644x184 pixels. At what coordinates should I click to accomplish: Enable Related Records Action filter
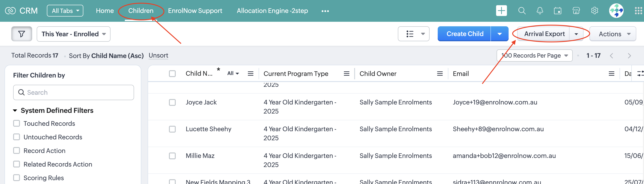pyautogui.click(x=17, y=164)
